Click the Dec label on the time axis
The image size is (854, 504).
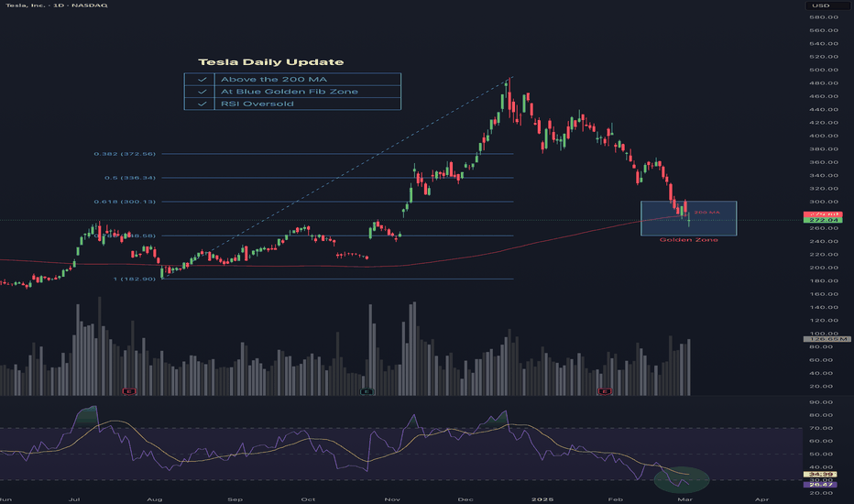point(465,499)
